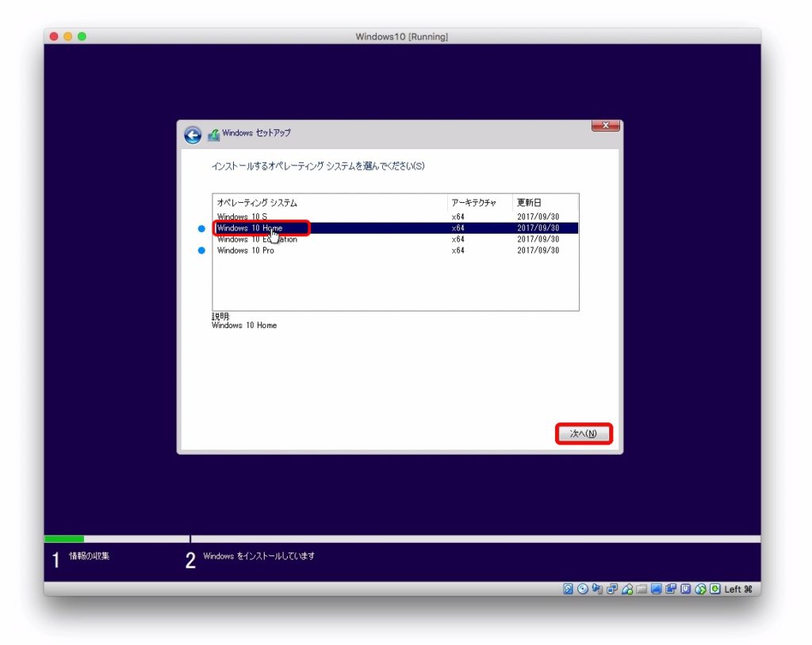Viewport: 812px width, 645px height.
Task: Click the 2017/09/30 date in Windows 10 Pro row
Action: pyautogui.click(x=538, y=250)
